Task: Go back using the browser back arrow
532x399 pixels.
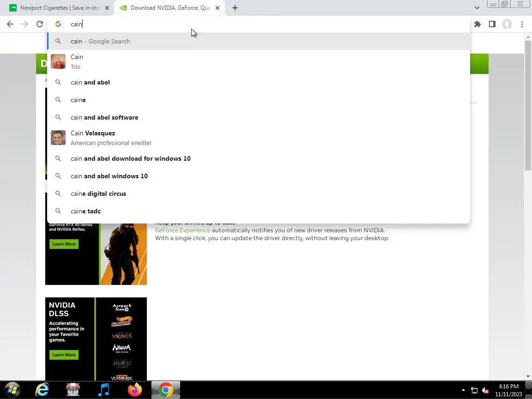Action: click(x=10, y=24)
